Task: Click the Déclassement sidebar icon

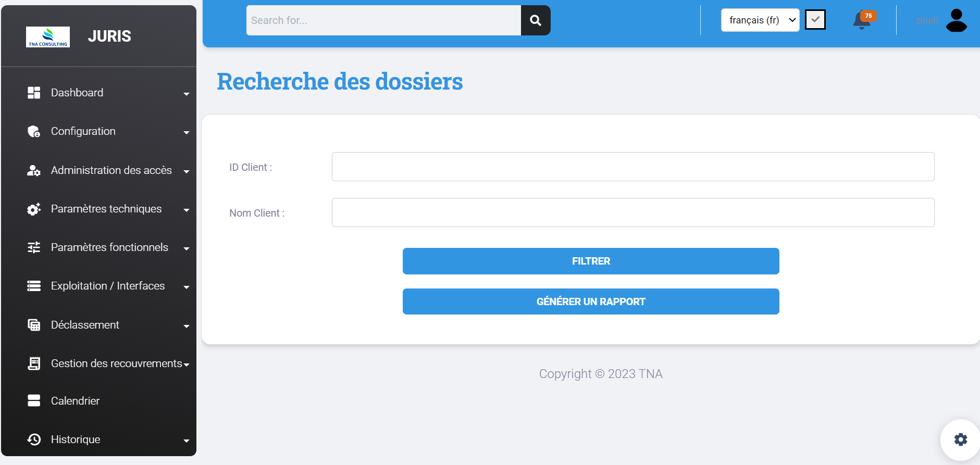Action: [x=34, y=325]
